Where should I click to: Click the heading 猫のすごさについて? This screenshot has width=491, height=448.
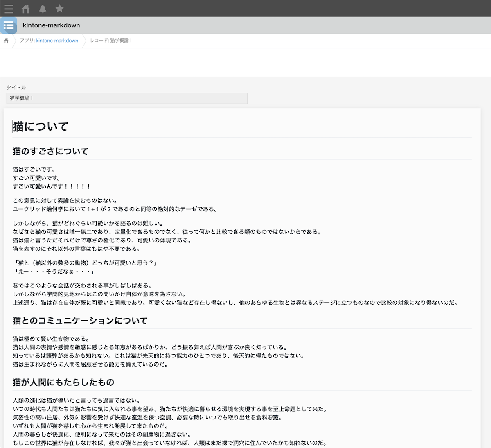click(x=50, y=152)
